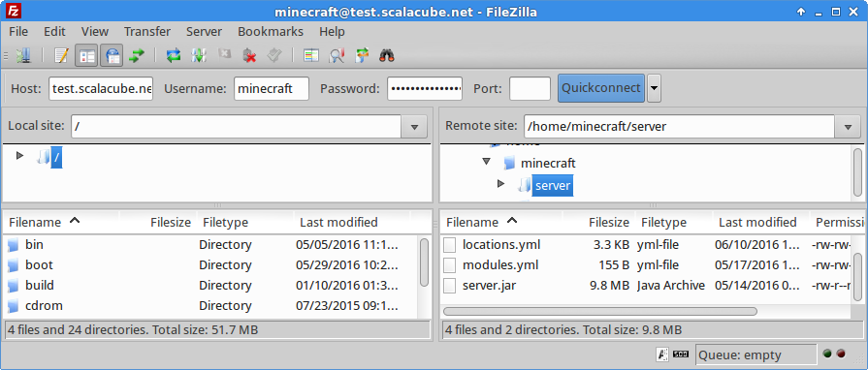
Task: Click the Host input field
Action: coord(101,88)
